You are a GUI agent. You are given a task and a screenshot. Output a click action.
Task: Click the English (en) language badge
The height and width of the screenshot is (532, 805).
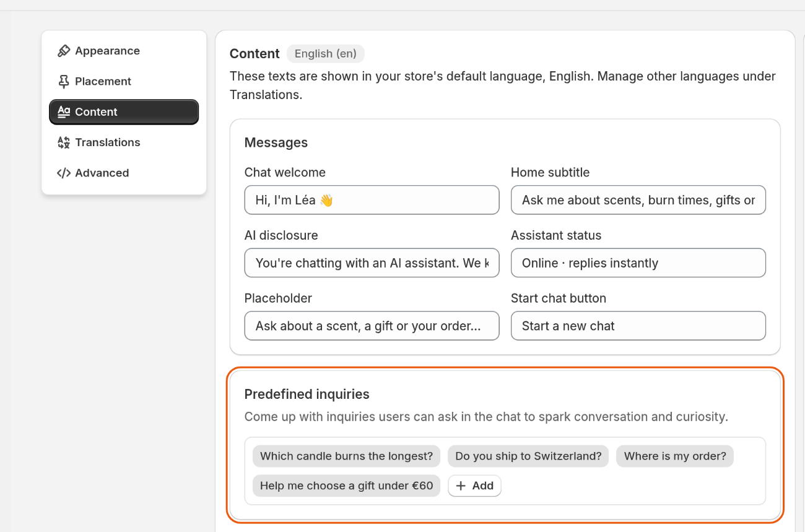tap(326, 54)
